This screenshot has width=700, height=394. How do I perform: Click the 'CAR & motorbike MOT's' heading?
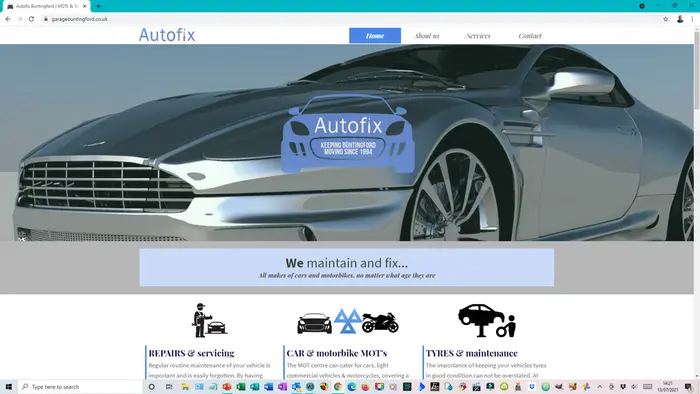(x=337, y=353)
